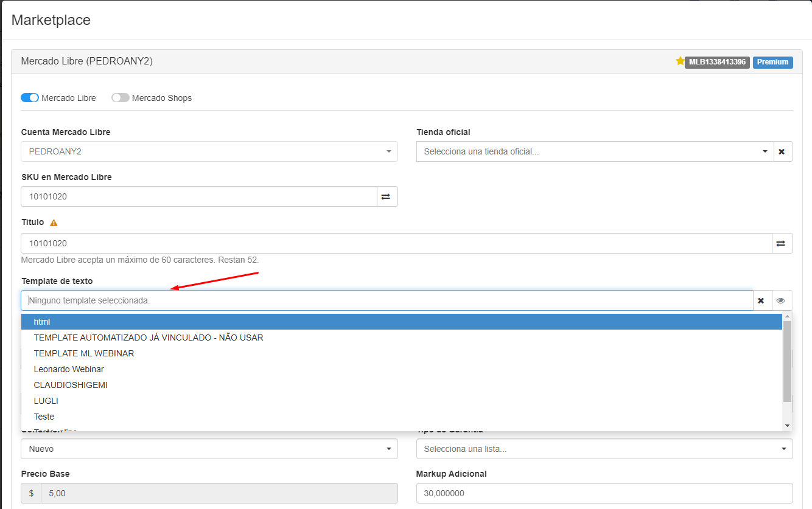Choose 'TEMPLATE ML WEBINAR' from the list

tap(402, 353)
